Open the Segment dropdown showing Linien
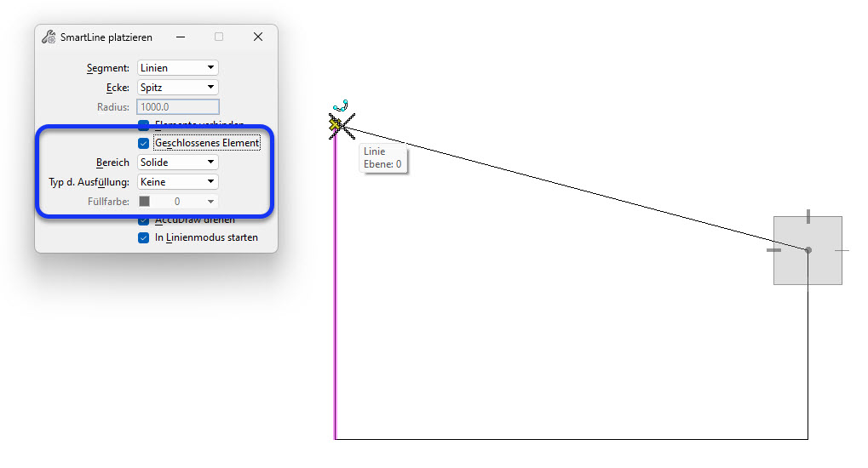This screenshot has height=468, width=868. point(178,67)
